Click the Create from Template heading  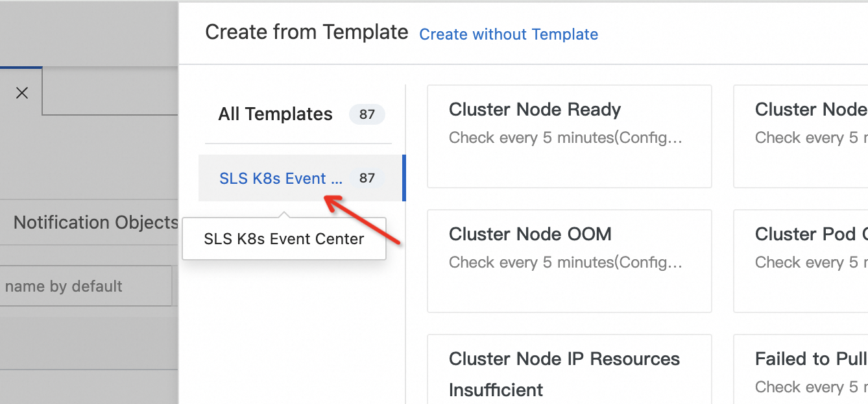click(306, 32)
